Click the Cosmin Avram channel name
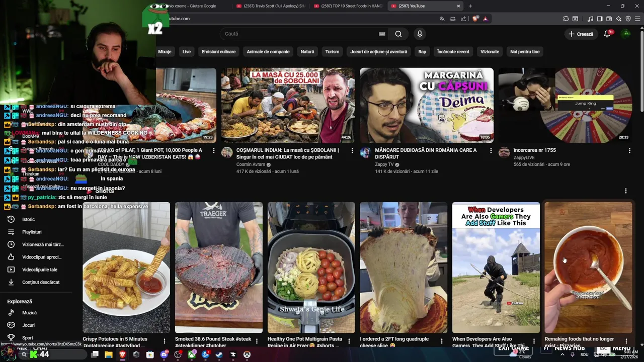Viewport: 644px width, 362px height. 251,164
